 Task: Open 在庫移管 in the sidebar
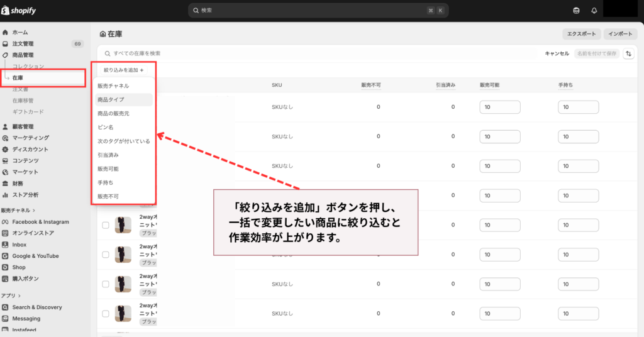point(23,100)
